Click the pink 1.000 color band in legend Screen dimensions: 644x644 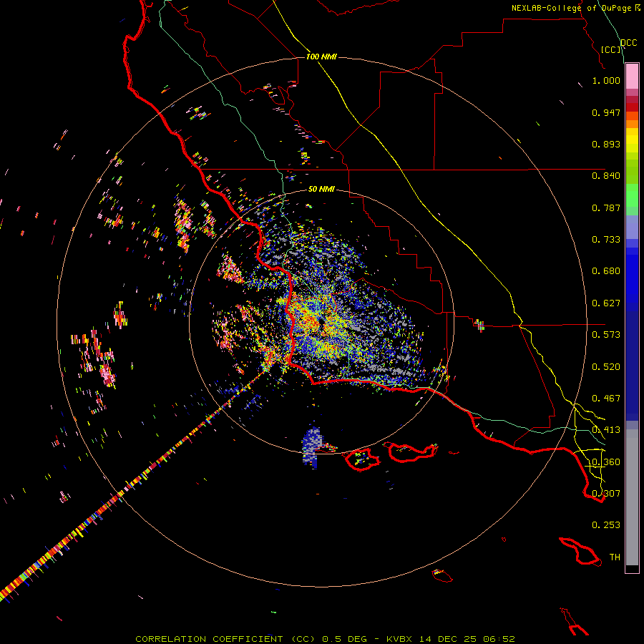pos(632,77)
